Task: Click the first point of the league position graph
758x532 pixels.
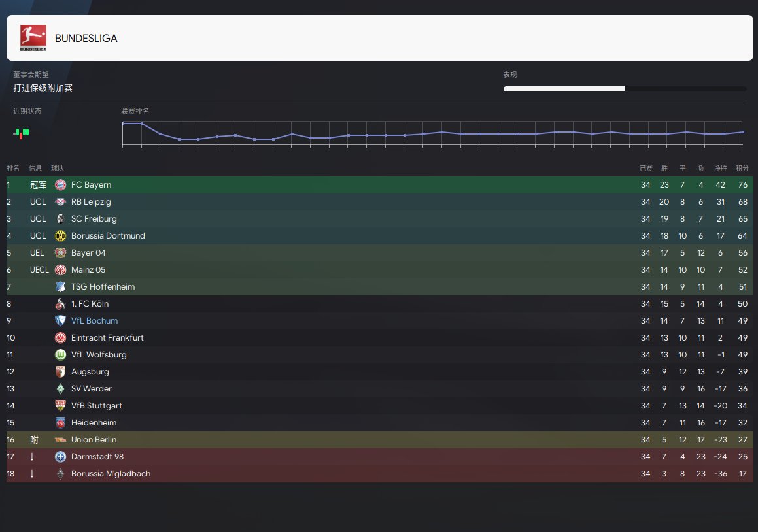Action: click(x=123, y=124)
